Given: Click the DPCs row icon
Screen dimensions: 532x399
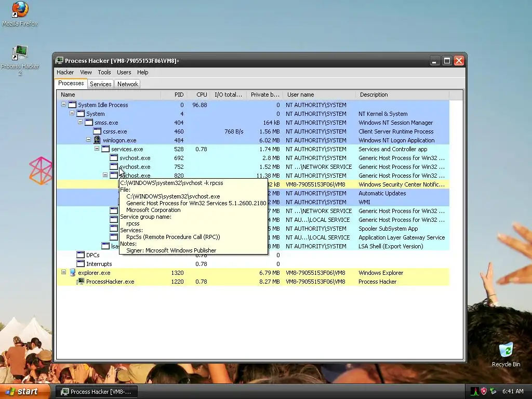Looking at the screenshot, I should coord(81,255).
